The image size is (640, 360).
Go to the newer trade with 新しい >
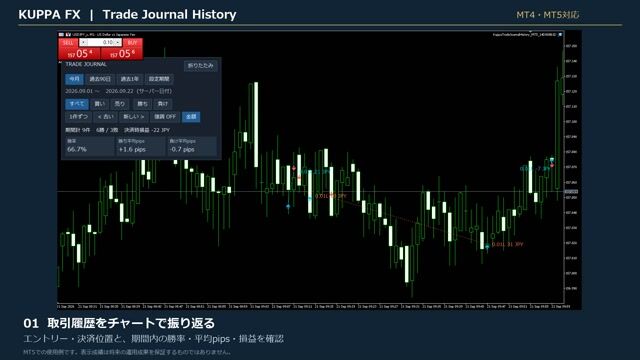(x=133, y=117)
